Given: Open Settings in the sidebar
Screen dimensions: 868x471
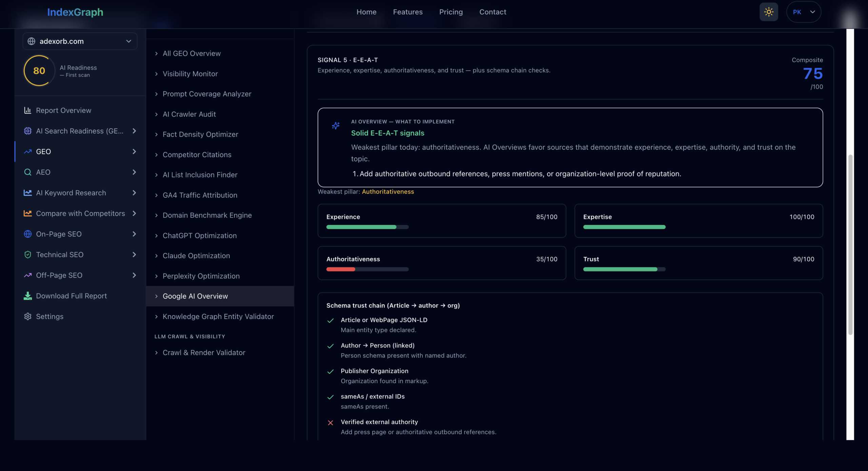Looking at the screenshot, I should point(80,317).
